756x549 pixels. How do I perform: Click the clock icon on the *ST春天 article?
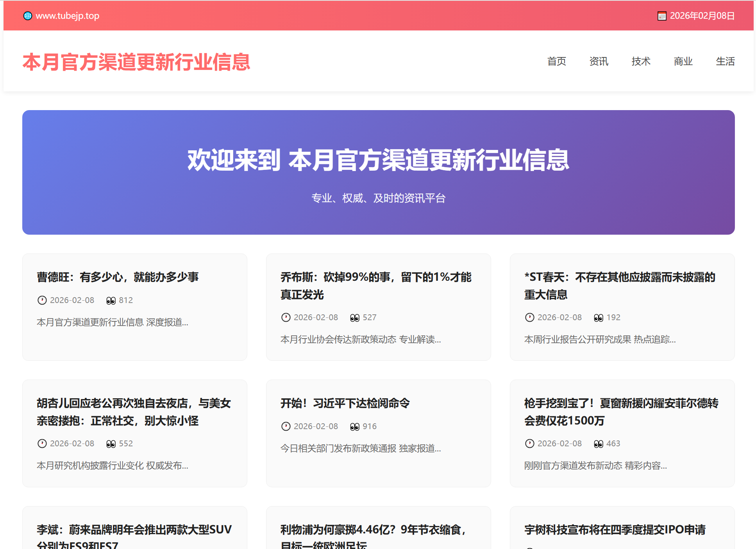click(529, 317)
